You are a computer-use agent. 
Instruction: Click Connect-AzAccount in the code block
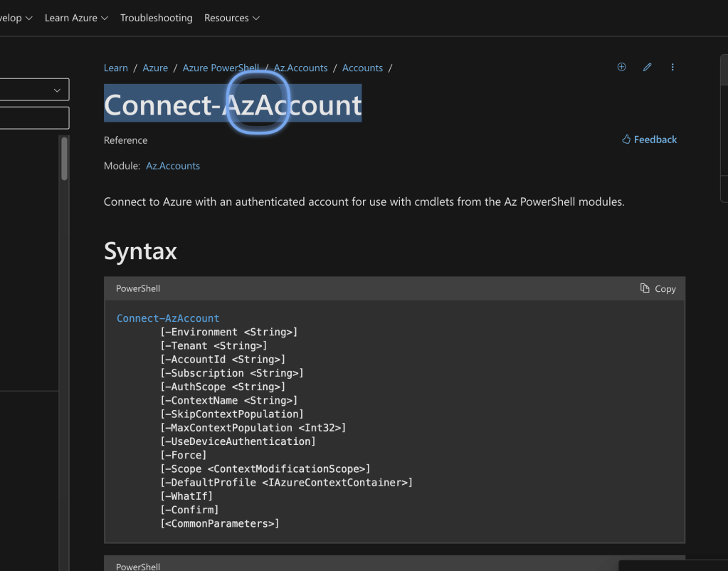coord(168,318)
